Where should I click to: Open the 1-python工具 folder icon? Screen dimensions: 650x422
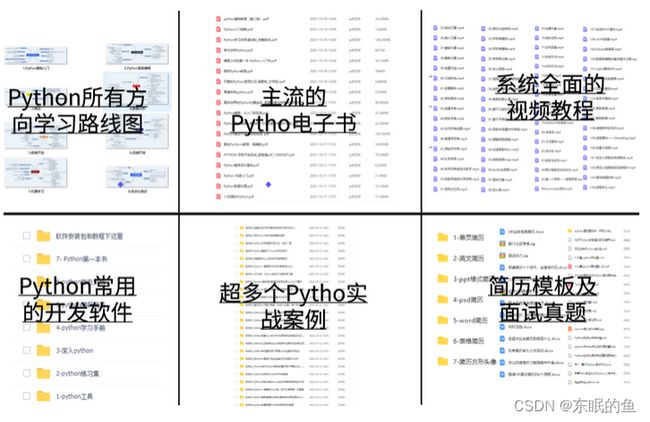(x=43, y=396)
